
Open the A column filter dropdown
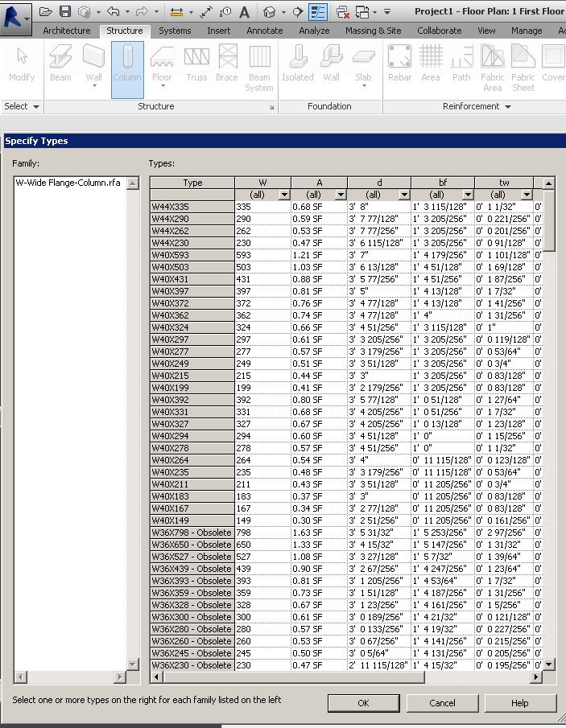[340, 195]
